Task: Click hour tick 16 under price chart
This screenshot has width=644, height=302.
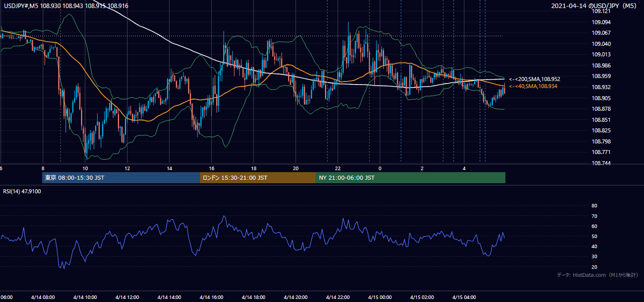Action: tap(212, 169)
